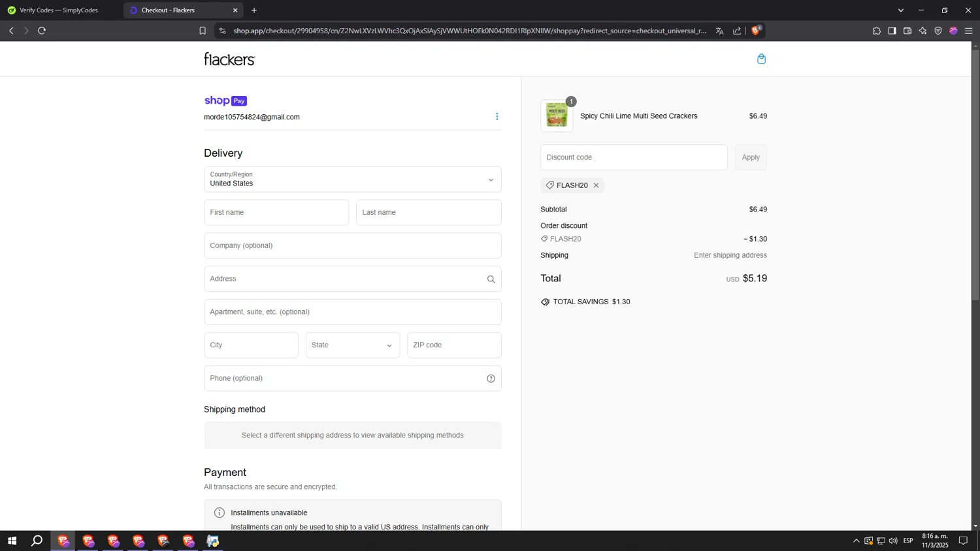This screenshot has height=551, width=980.
Task: Click the Installments unavailable info icon
Action: pyautogui.click(x=220, y=513)
